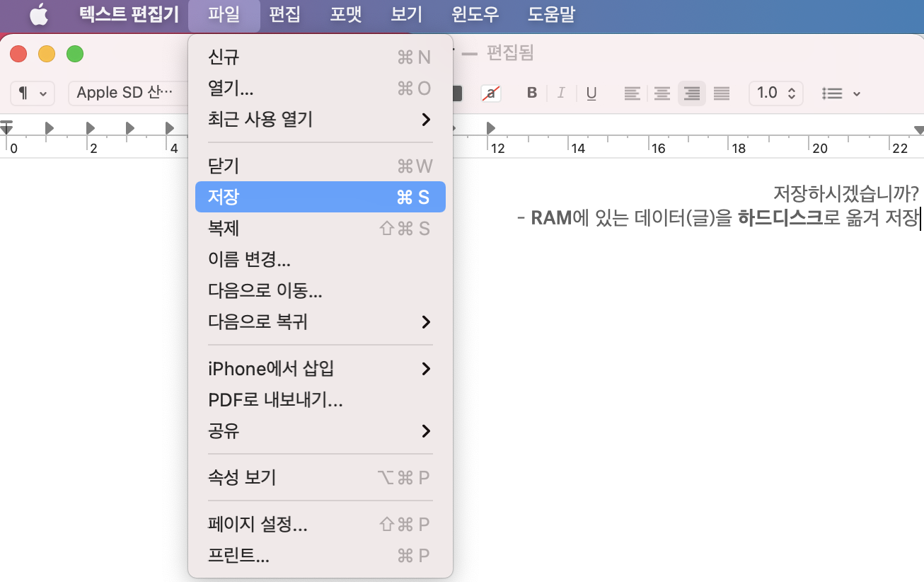Align text to the right
This screenshot has width=924, height=582.
692,93
